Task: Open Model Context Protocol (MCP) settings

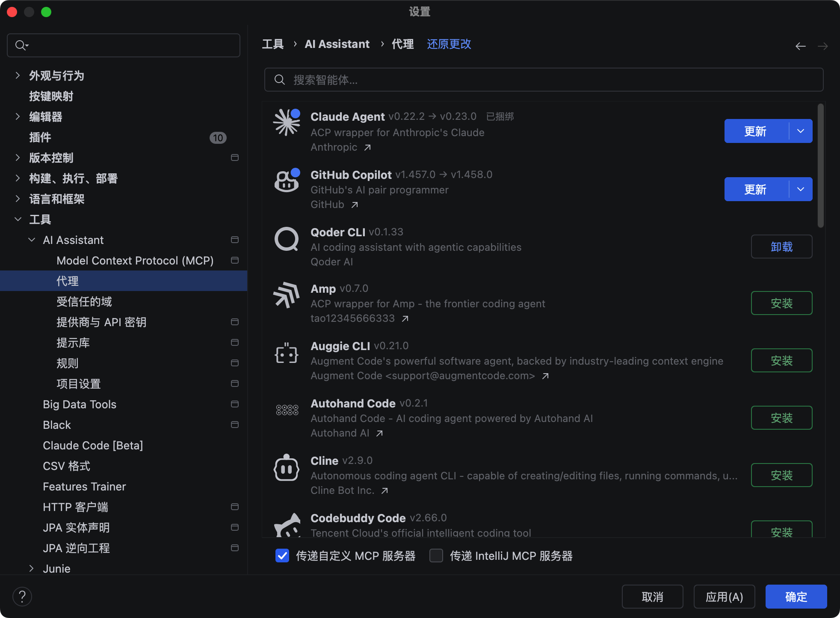Action: pos(135,261)
